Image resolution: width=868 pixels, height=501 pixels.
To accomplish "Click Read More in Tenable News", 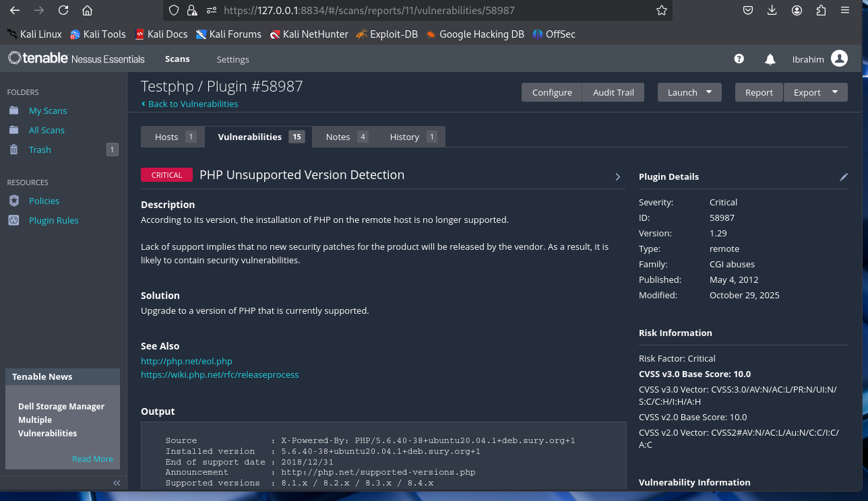I will 92,459.
